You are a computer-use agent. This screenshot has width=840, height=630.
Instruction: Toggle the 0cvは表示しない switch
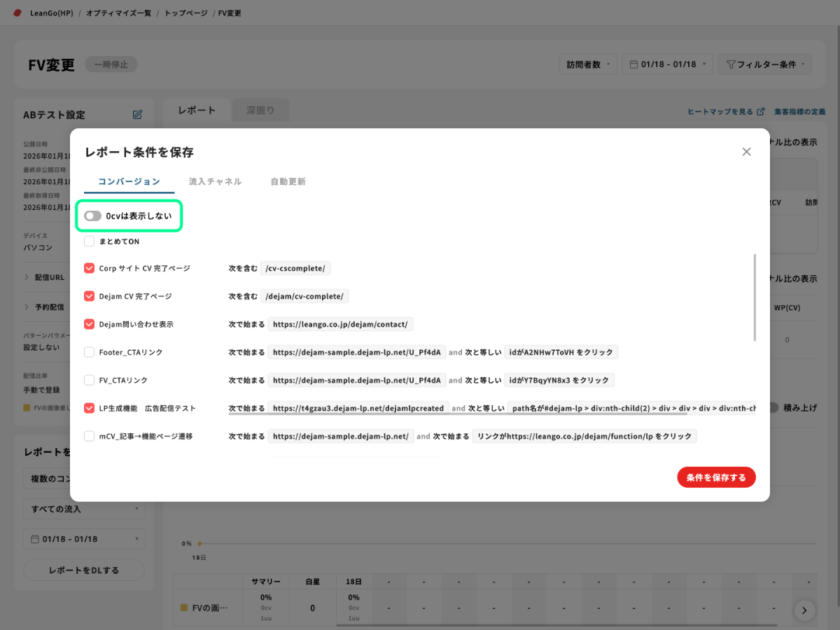pos(93,216)
